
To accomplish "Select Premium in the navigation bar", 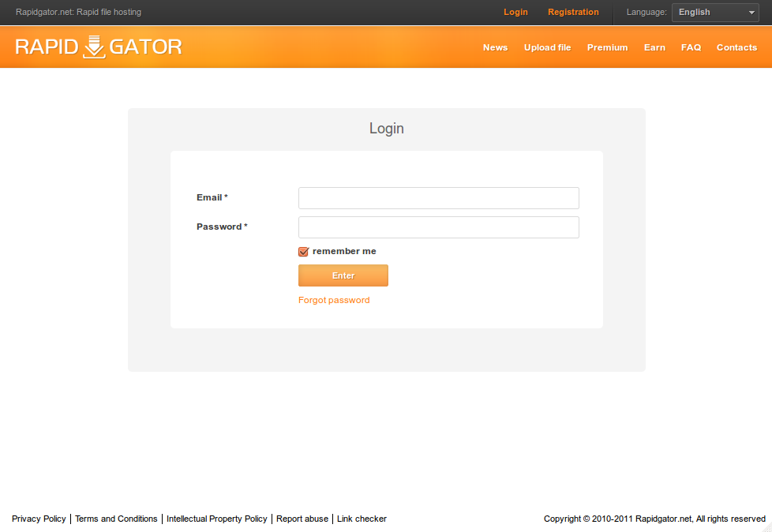I will [607, 47].
